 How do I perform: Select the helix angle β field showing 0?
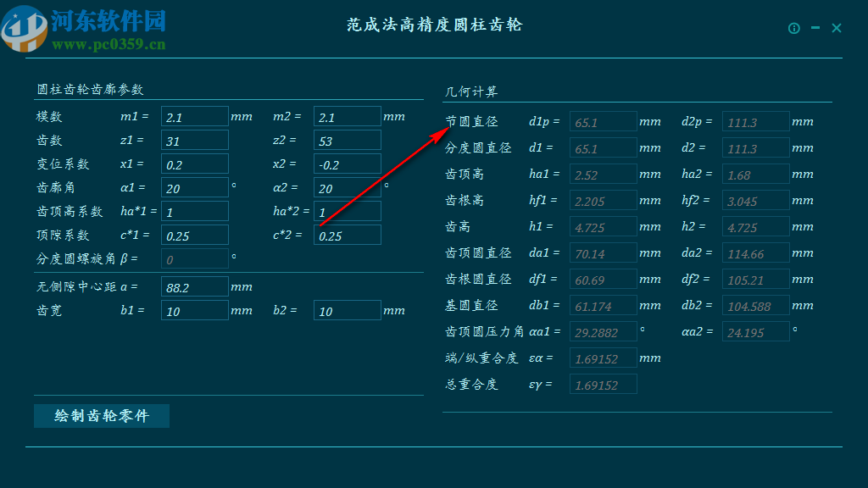coord(194,258)
